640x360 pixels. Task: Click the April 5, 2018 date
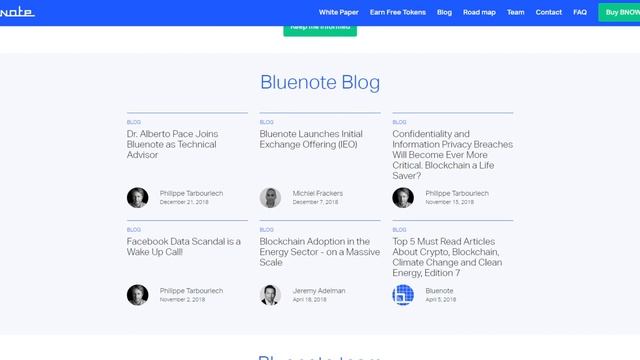(440, 300)
